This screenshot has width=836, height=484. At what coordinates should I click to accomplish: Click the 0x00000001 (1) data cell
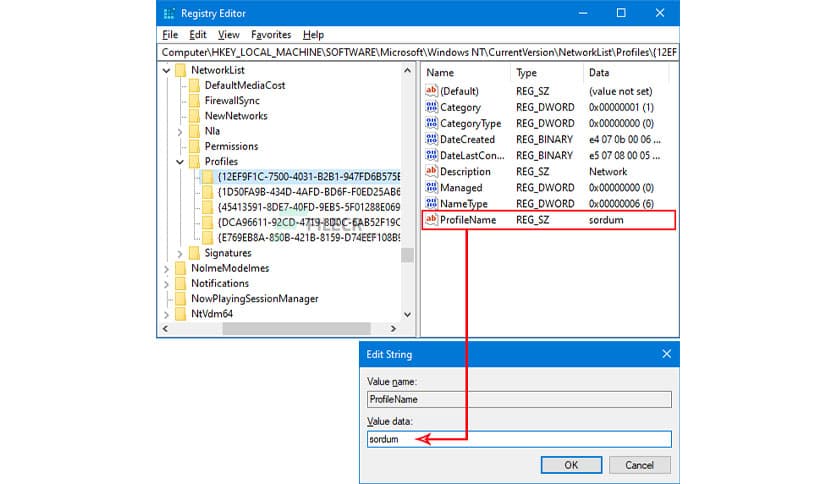tap(621, 107)
